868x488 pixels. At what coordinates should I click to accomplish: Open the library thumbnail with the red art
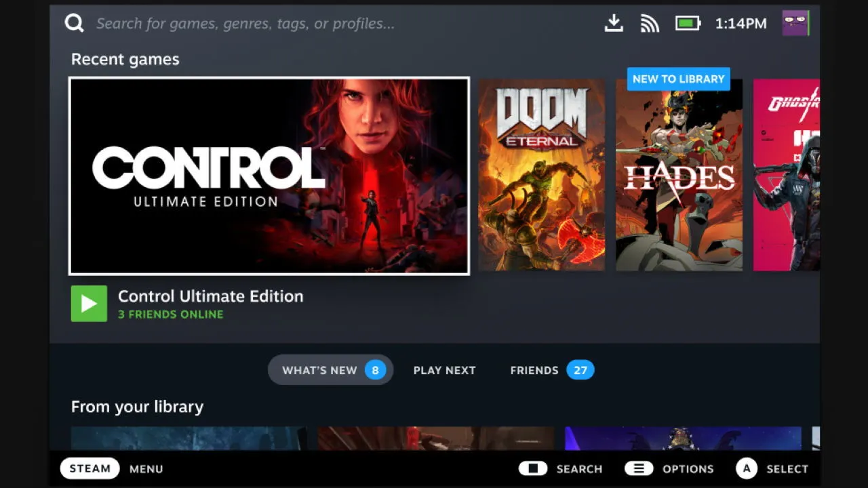pyautogui.click(x=436, y=438)
